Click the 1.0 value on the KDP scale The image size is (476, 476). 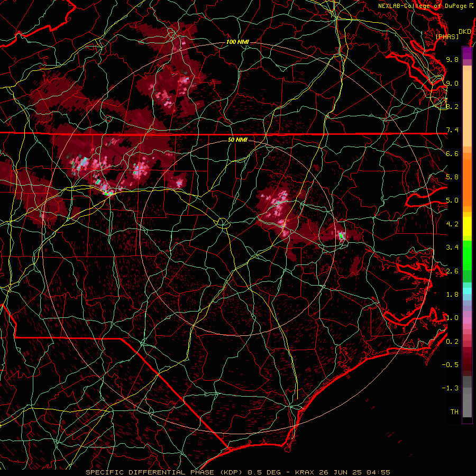[x=452, y=318]
